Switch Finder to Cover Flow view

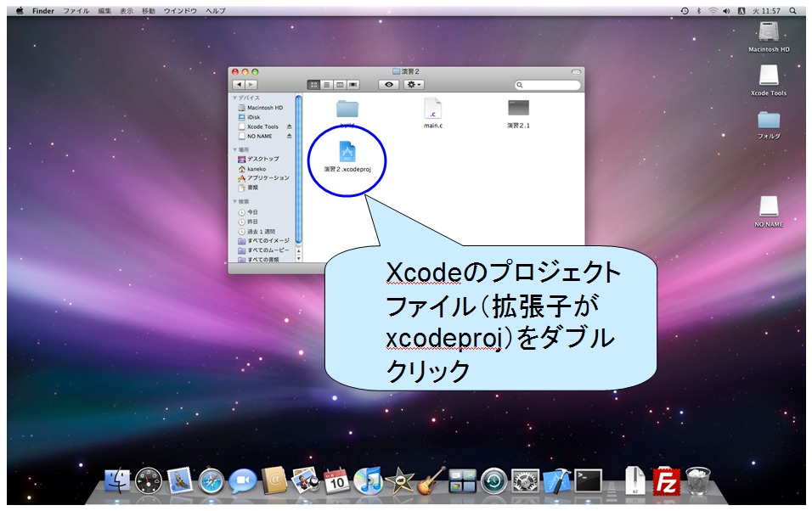353,84
